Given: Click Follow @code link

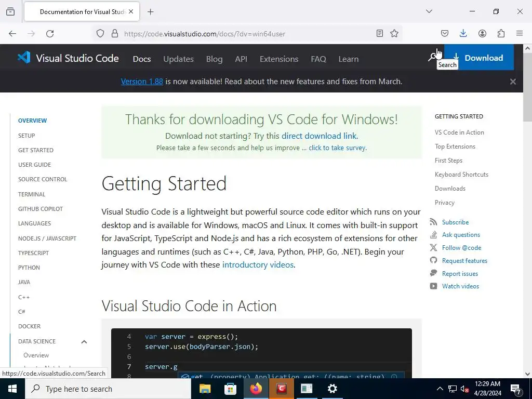Looking at the screenshot, I should coord(461,248).
